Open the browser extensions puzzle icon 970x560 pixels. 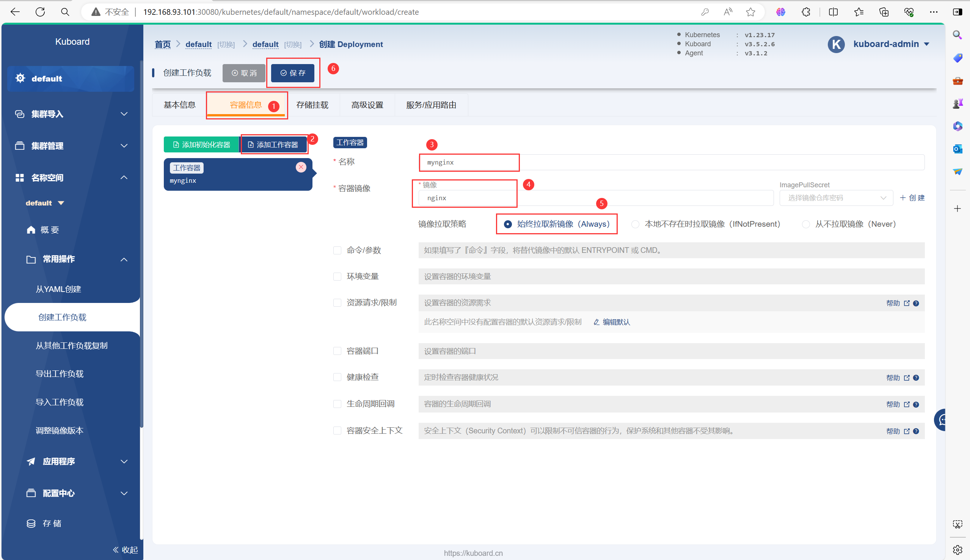806,12
